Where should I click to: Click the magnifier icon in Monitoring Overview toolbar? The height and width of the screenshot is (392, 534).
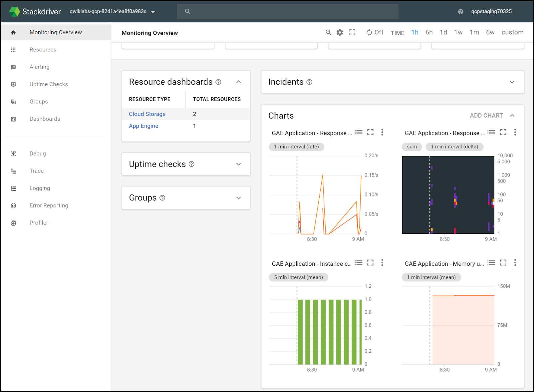[329, 32]
